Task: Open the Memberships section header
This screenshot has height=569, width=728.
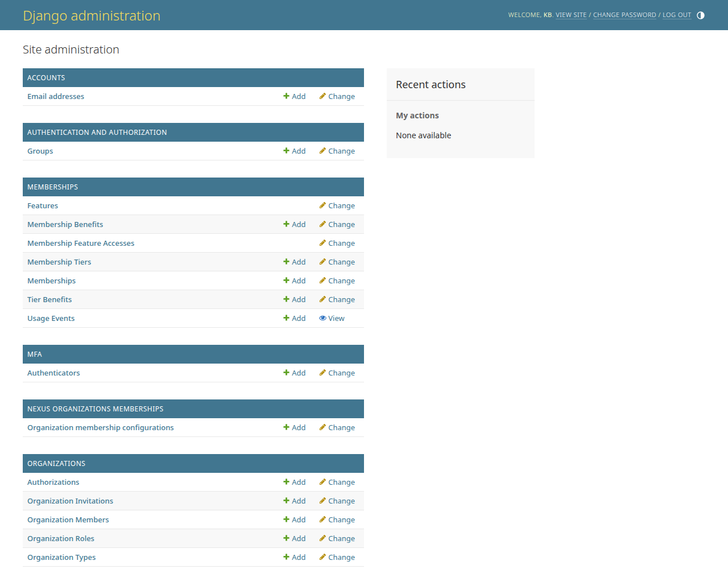Action: [53, 187]
